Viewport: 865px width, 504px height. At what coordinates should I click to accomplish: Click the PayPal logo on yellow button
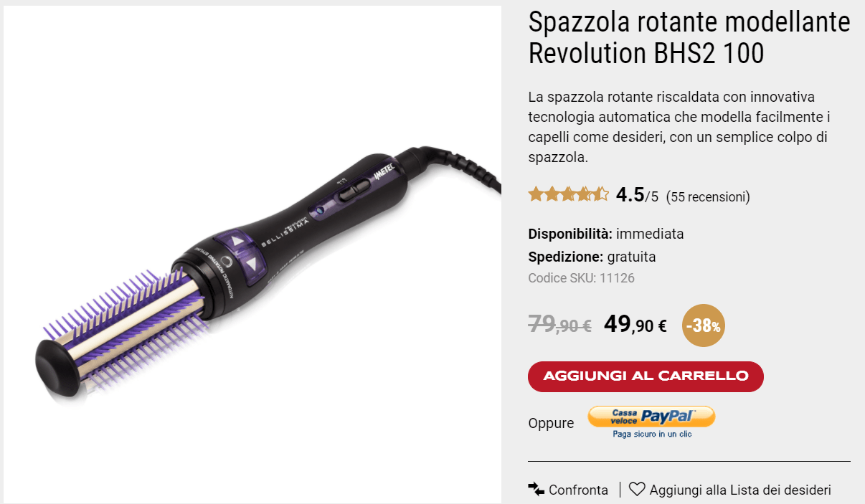(x=667, y=416)
